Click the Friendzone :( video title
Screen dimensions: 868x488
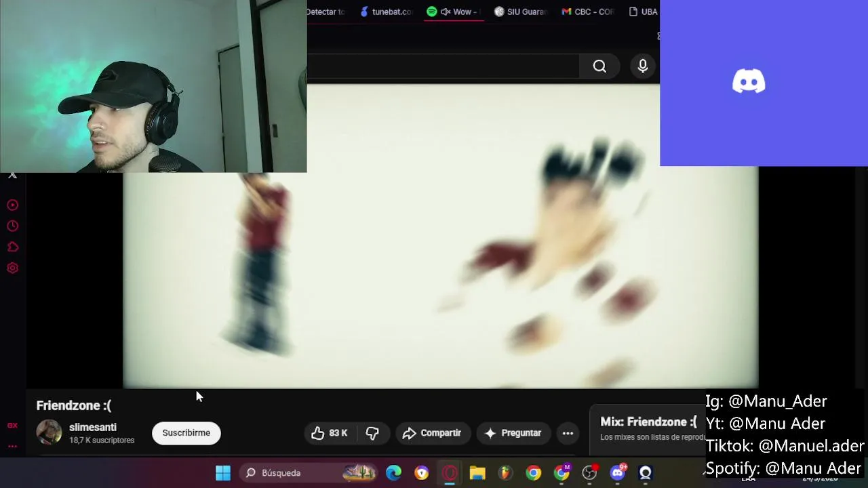pyautogui.click(x=74, y=405)
